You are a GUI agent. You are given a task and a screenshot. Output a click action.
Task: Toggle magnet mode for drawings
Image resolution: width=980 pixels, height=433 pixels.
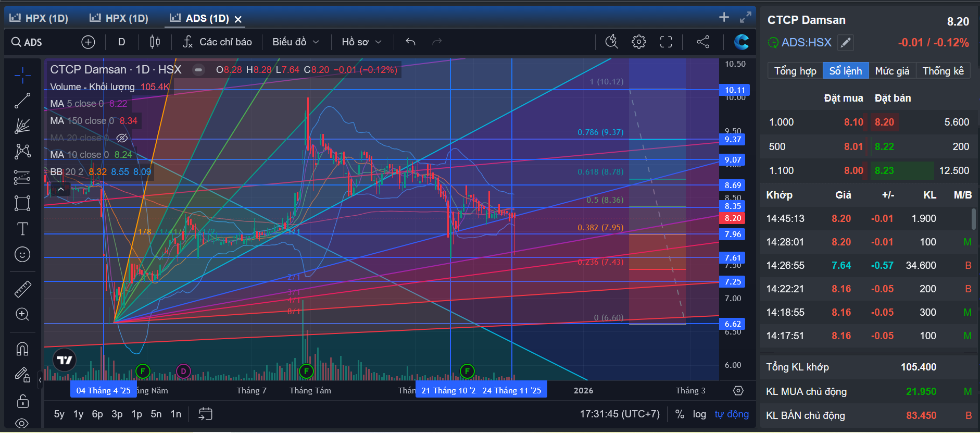[x=22, y=349]
